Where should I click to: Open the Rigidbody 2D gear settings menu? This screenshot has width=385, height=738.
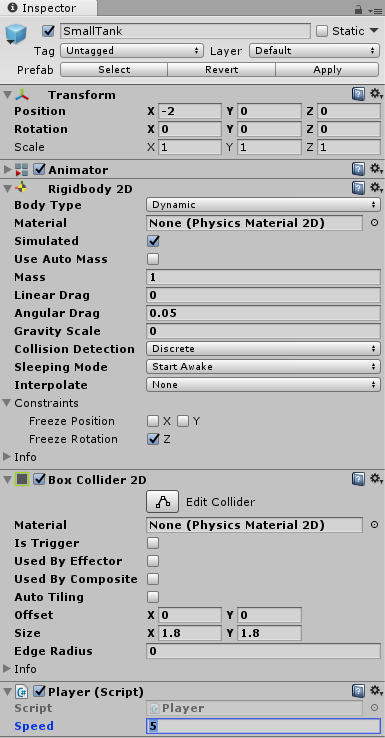pyautogui.click(x=376, y=189)
